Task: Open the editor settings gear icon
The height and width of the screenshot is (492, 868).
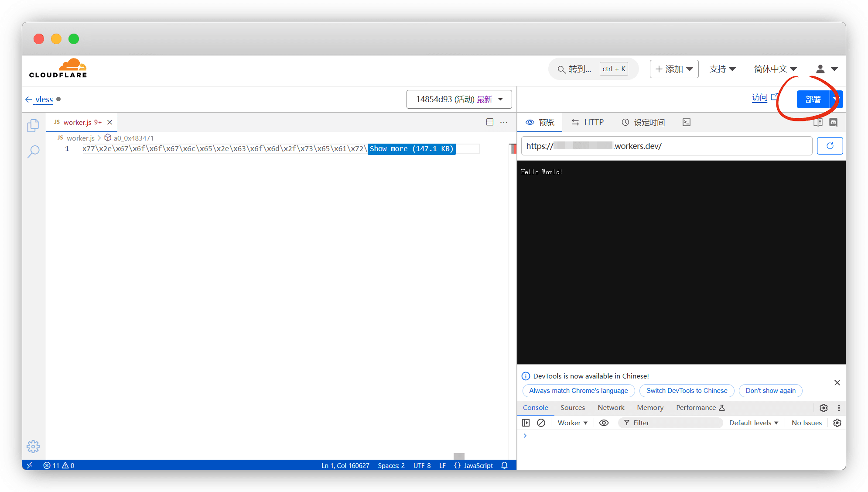Action: pos(33,446)
